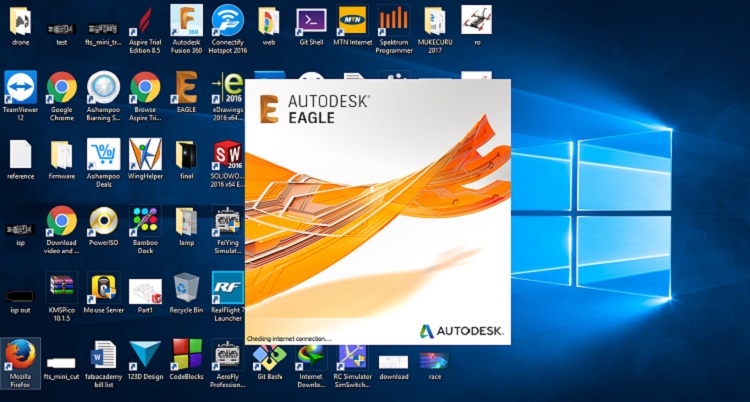Launch Aspire Trial Edition 8.5
The image size is (750, 402).
(145, 22)
